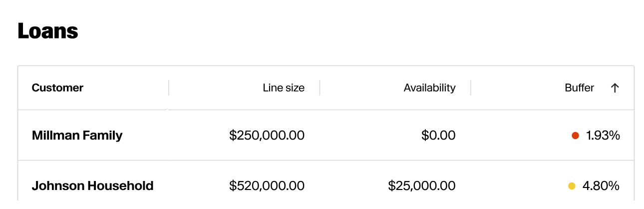Screen dimensions: 644x209
Task: Sort by Buffer column header
Action: click(x=552, y=88)
